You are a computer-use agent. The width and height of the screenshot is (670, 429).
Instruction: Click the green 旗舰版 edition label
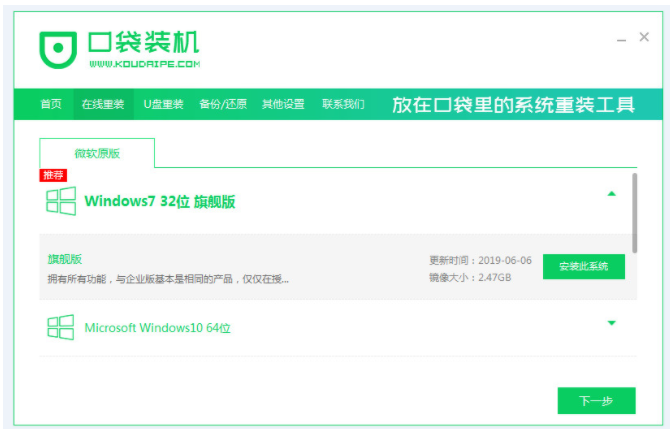point(65,259)
